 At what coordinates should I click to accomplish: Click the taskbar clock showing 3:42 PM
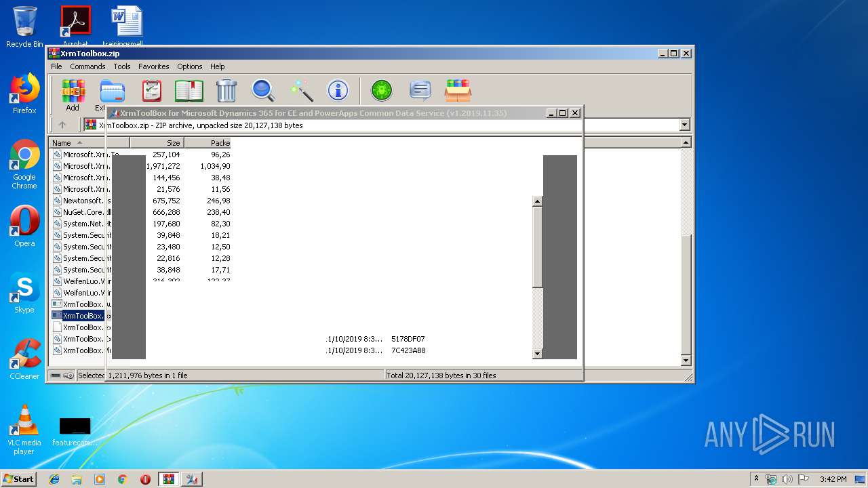click(x=833, y=479)
